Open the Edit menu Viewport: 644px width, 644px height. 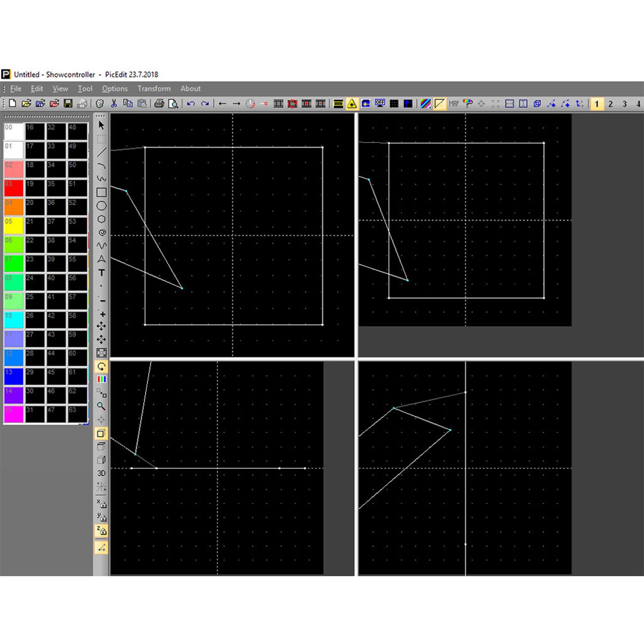[x=37, y=89]
